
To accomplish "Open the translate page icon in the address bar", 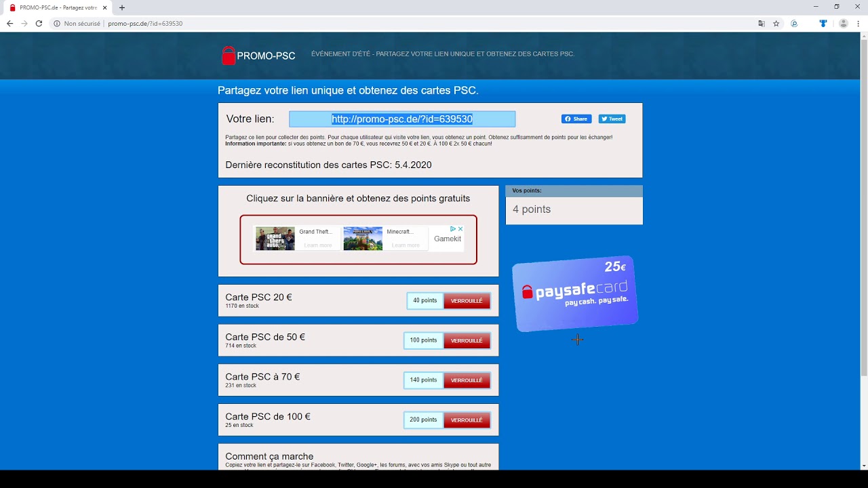I will tap(762, 23).
